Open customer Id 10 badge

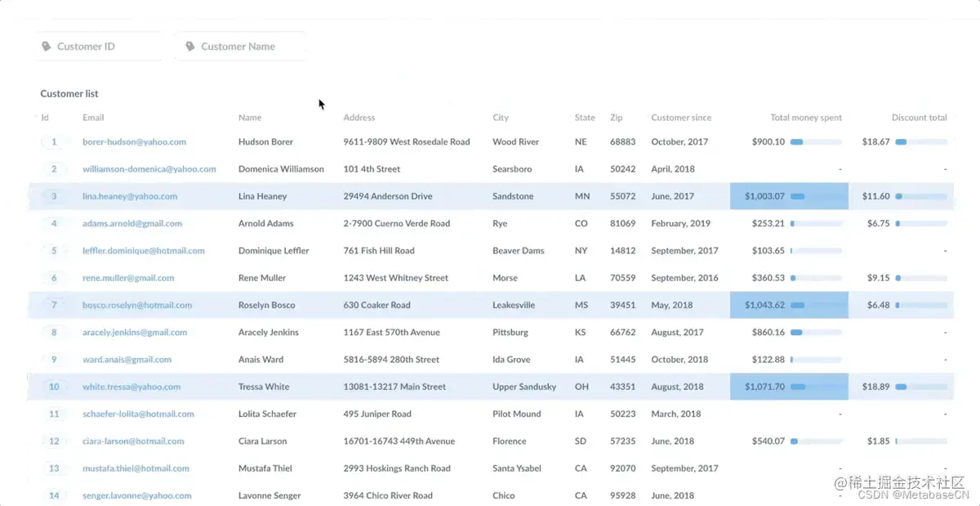point(54,387)
